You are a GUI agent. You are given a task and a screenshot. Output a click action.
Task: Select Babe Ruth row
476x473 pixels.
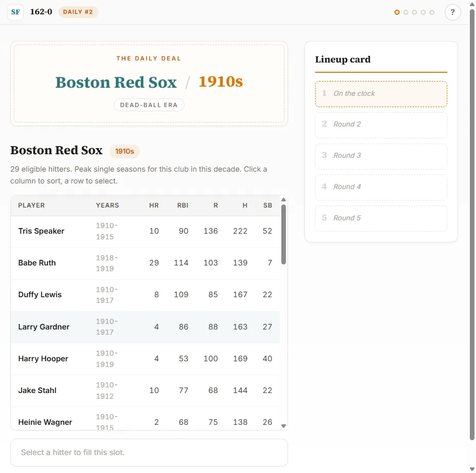coord(145,263)
